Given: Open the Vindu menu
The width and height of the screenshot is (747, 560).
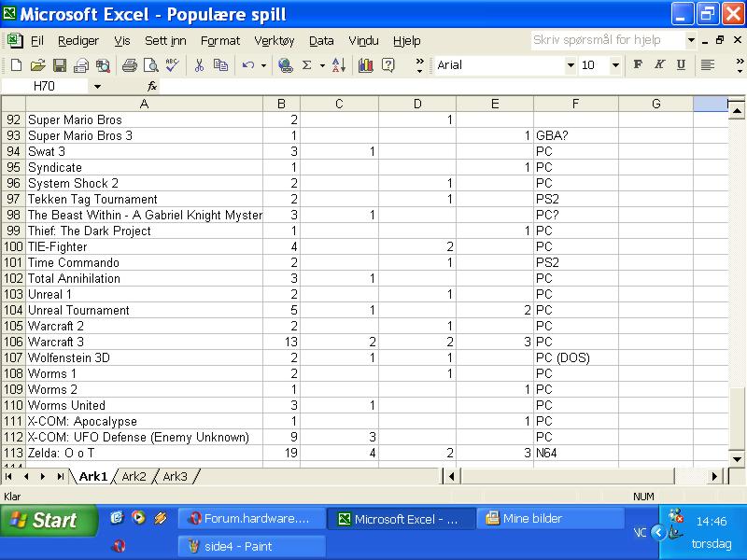Looking at the screenshot, I should point(363,41).
